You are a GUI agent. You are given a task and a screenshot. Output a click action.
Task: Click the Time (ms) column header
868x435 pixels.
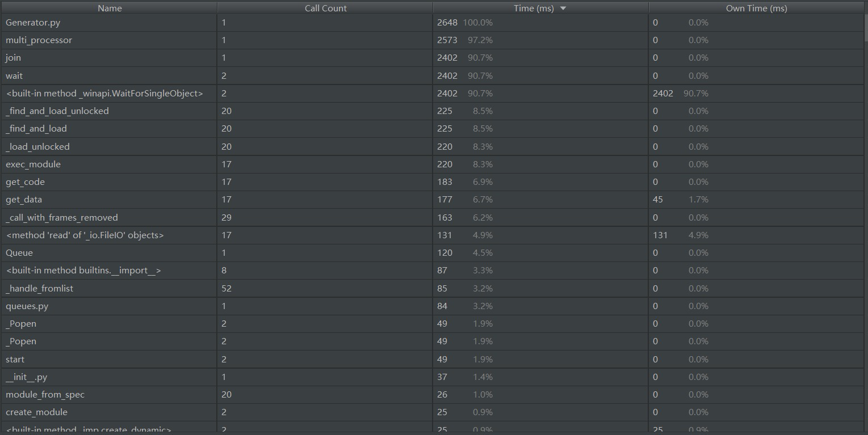[x=541, y=8]
